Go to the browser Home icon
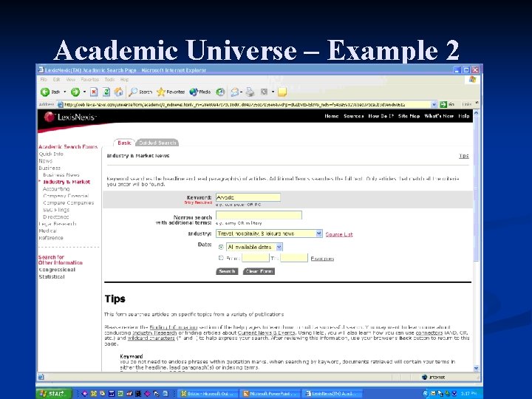532x399 pixels. pos(118,92)
